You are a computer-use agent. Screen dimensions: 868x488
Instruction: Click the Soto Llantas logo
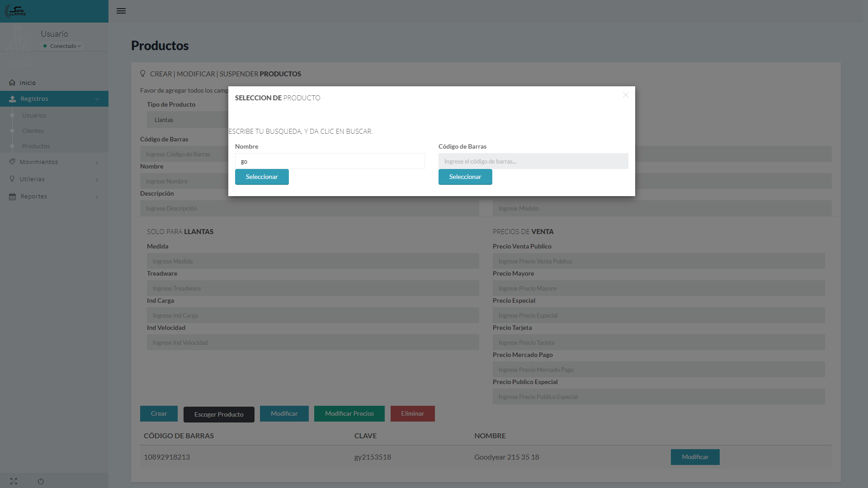point(15,11)
